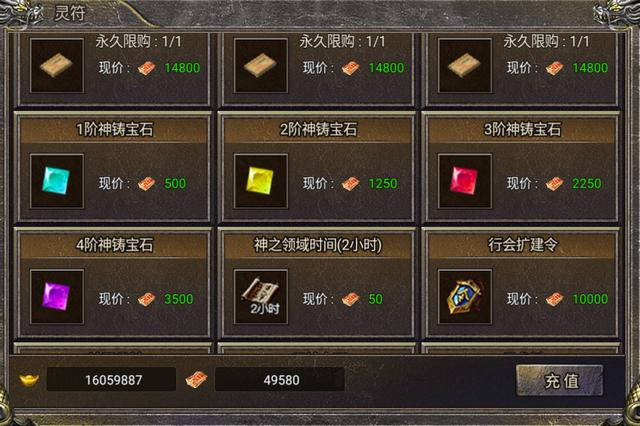Viewport: 640px width, 426px height.
Task: Tap the 10000 price of 行会扩建令
Action: 590,299
